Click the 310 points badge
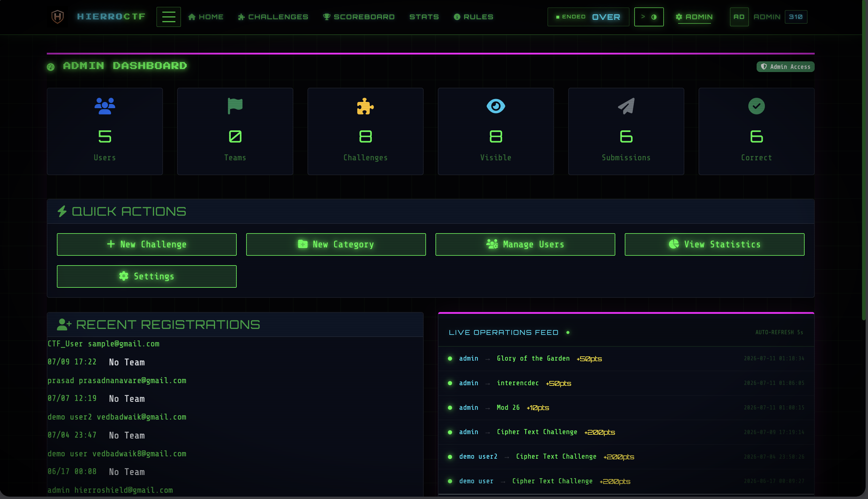Screen dimensions: 868x499 pyautogui.click(x=796, y=17)
